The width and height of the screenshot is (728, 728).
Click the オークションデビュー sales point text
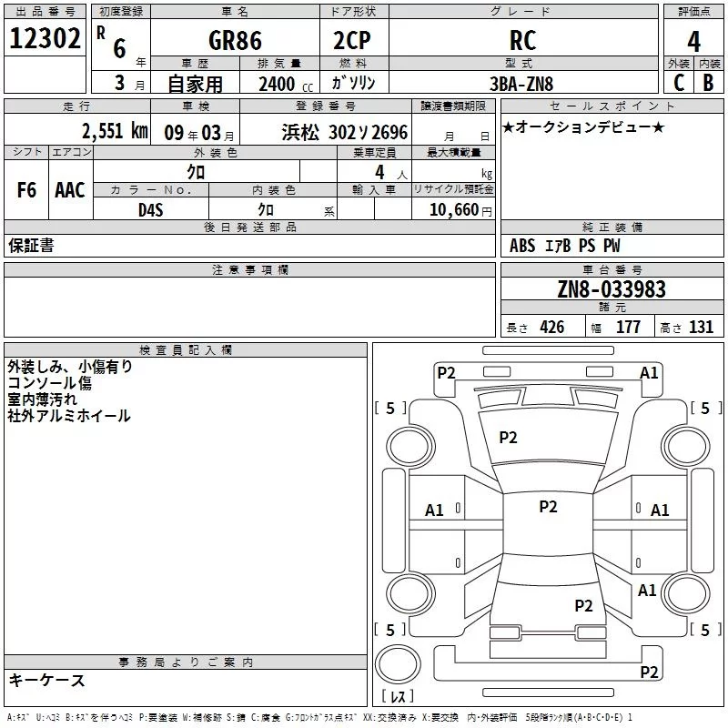(x=583, y=126)
